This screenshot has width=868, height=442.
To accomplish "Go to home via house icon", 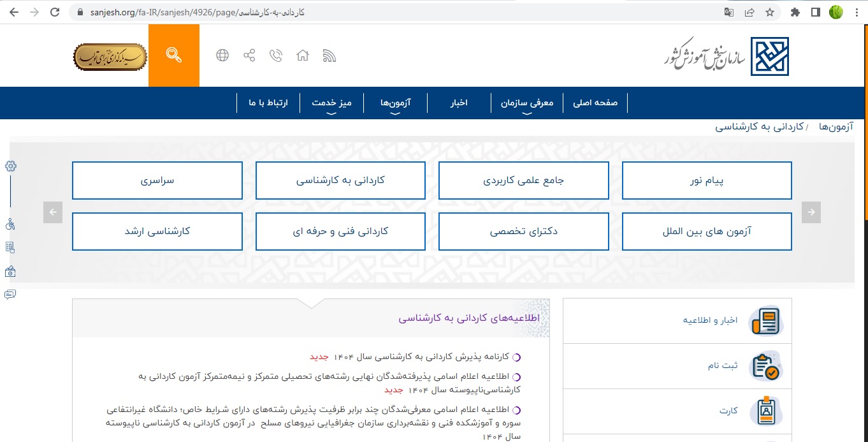I will [303, 55].
